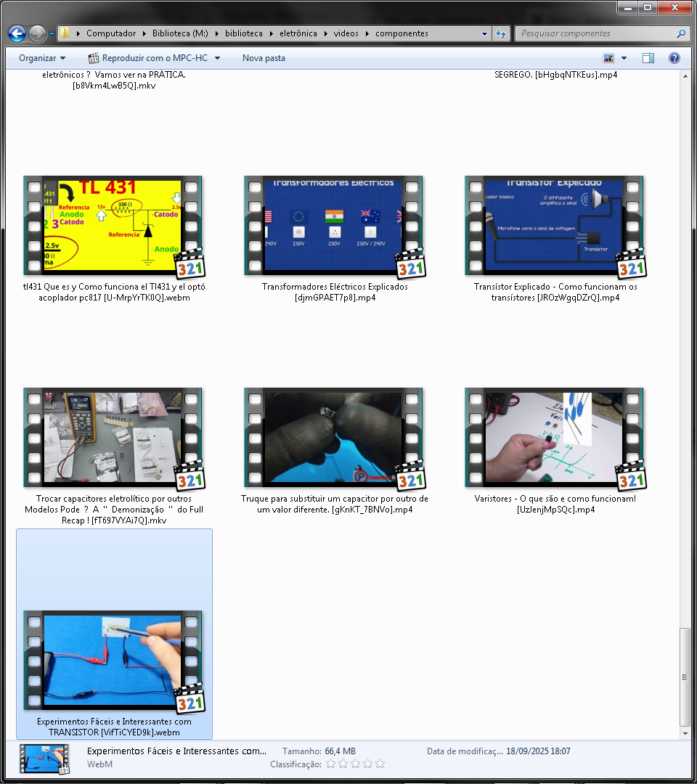Toggle the preview pane icon
697x784 pixels.
click(x=648, y=58)
